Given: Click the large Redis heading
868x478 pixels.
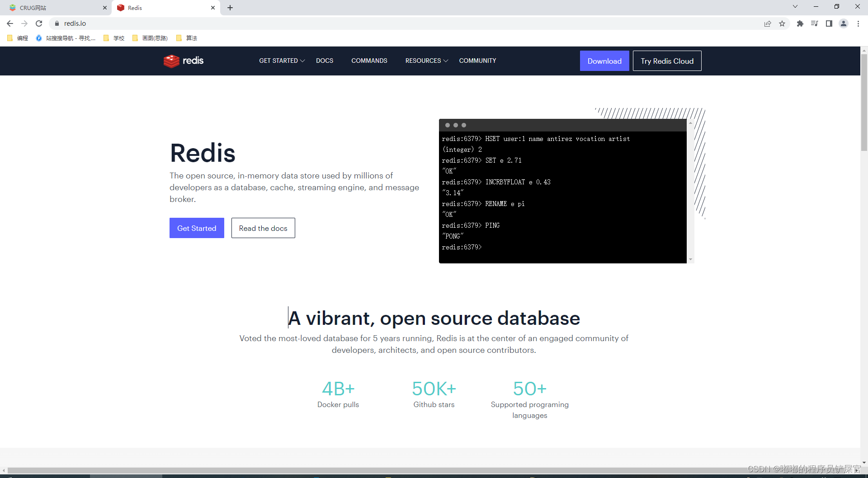Looking at the screenshot, I should tap(203, 153).
